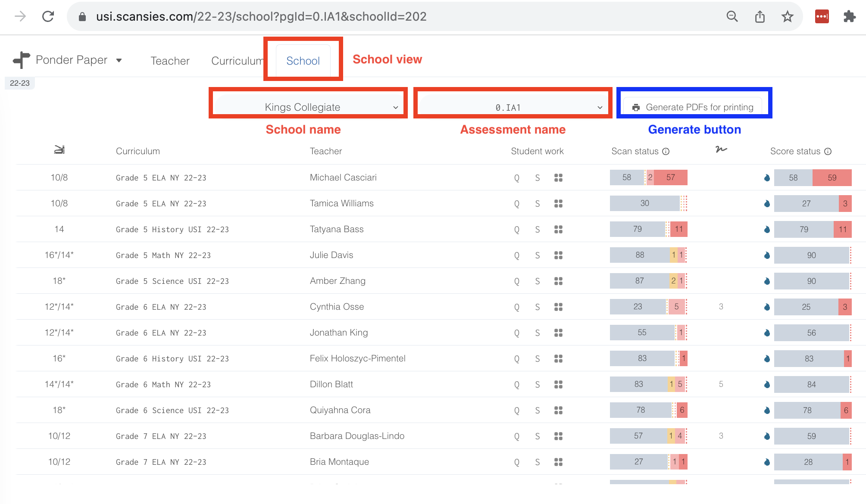Click the browser forward arrow
Viewport: 866px width, 504px height.
click(x=20, y=16)
